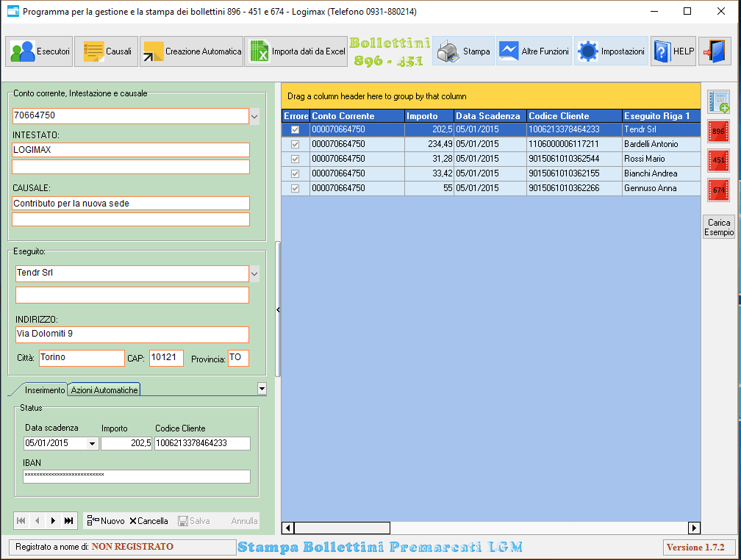The image size is (741, 560).
Task: Sort by Data Scadenza column header
Action: pyautogui.click(x=490, y=116)
